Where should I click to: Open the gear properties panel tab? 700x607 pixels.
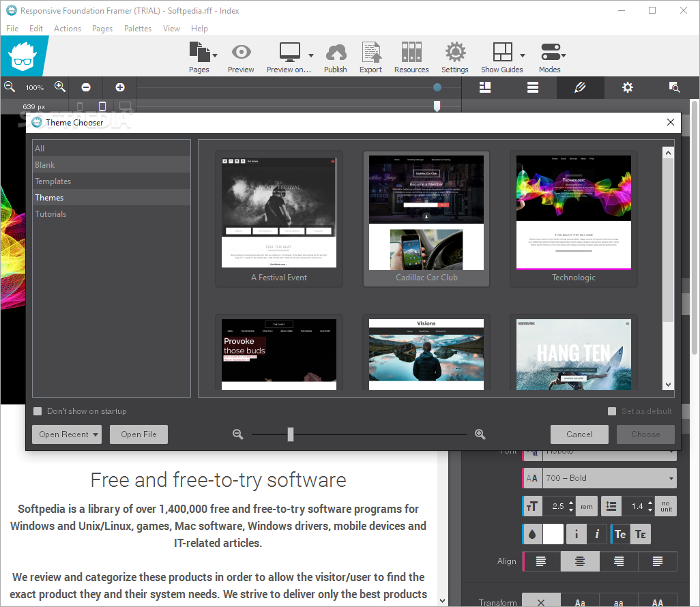click(628, 87)
